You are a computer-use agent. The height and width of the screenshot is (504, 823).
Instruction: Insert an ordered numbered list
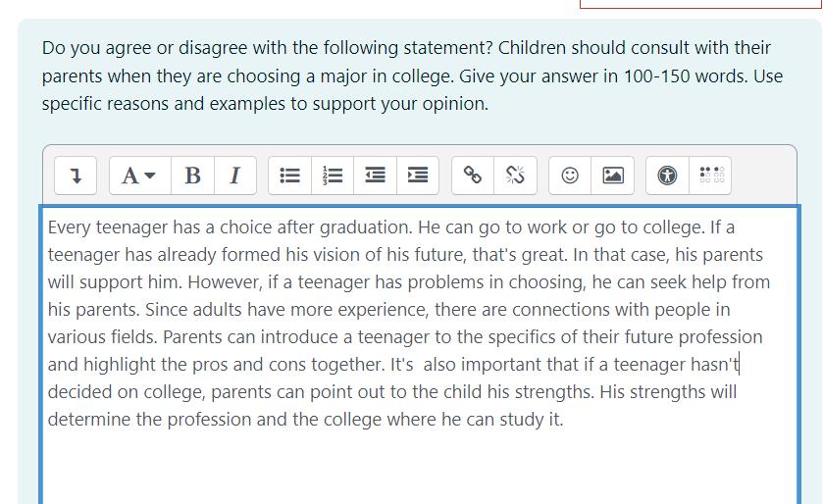pos(333,176)
